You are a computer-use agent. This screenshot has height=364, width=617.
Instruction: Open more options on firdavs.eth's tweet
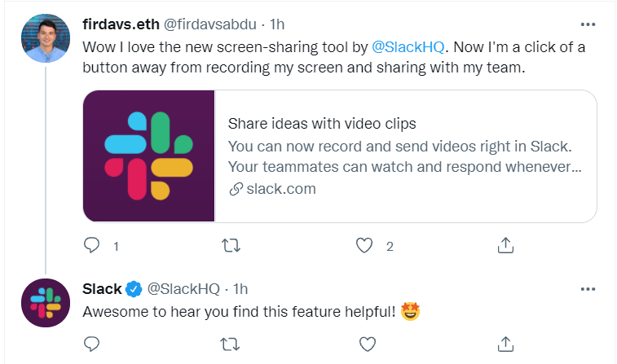587,24
